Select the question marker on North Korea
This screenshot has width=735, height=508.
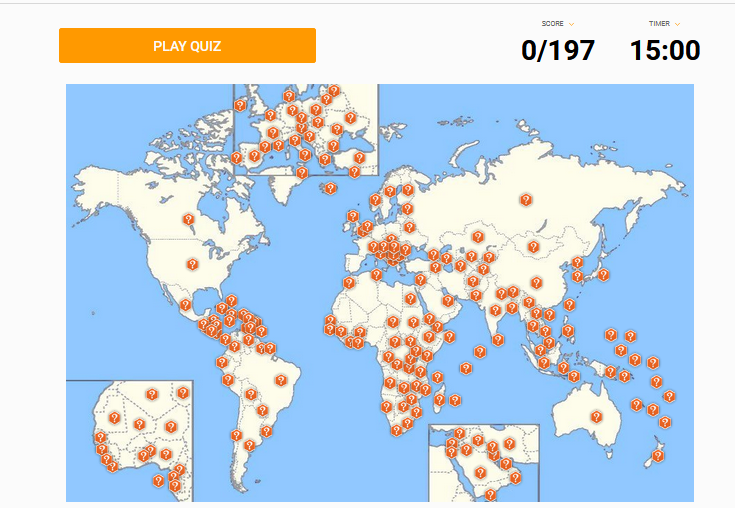pyautogui.click(x=578, y=262)
